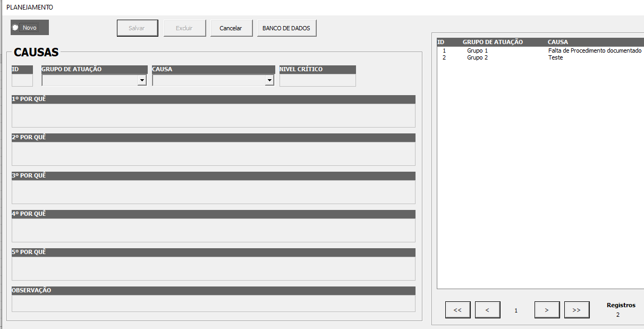Select the Grupo 1 row in list
Screen dimensions: 644x329
click(540, 50)
